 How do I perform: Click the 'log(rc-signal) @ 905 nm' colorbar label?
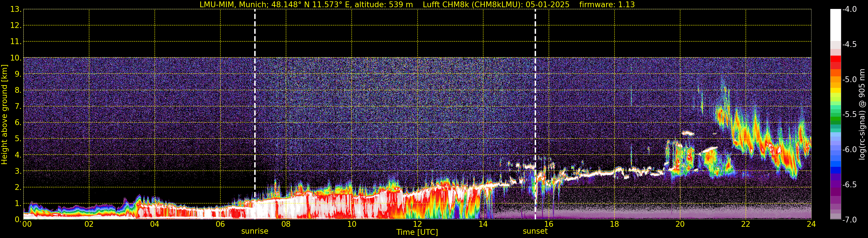click(862, 114)
